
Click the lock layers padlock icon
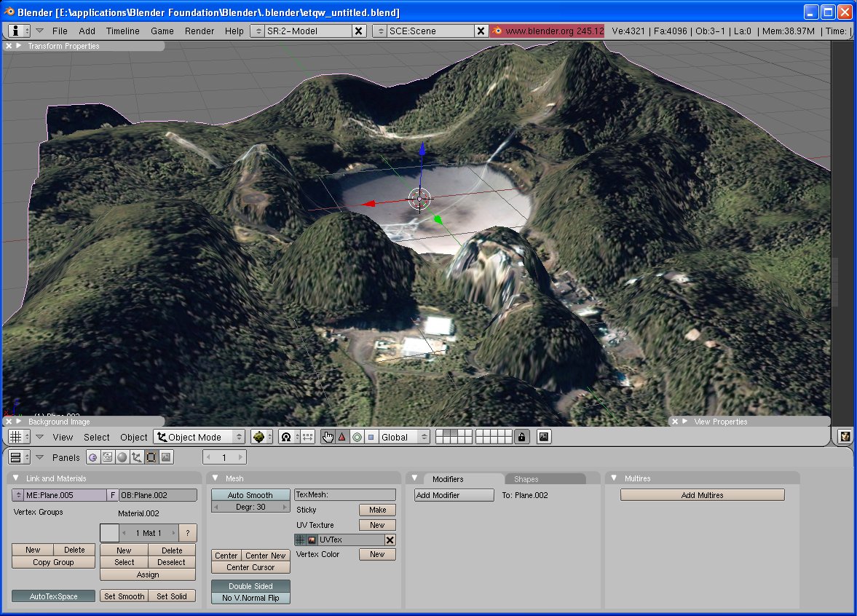tap(521, 437)
